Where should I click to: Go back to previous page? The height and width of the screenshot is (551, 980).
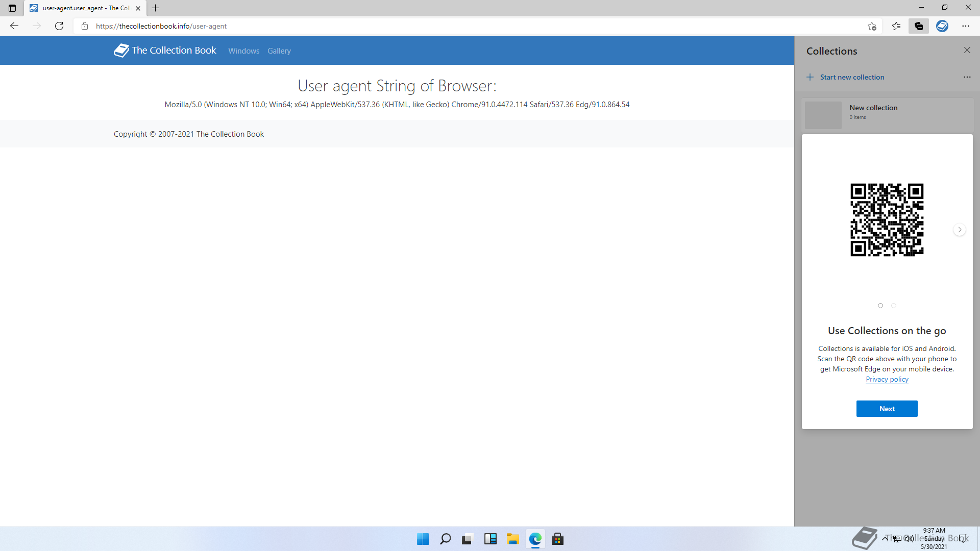(14, 26)
